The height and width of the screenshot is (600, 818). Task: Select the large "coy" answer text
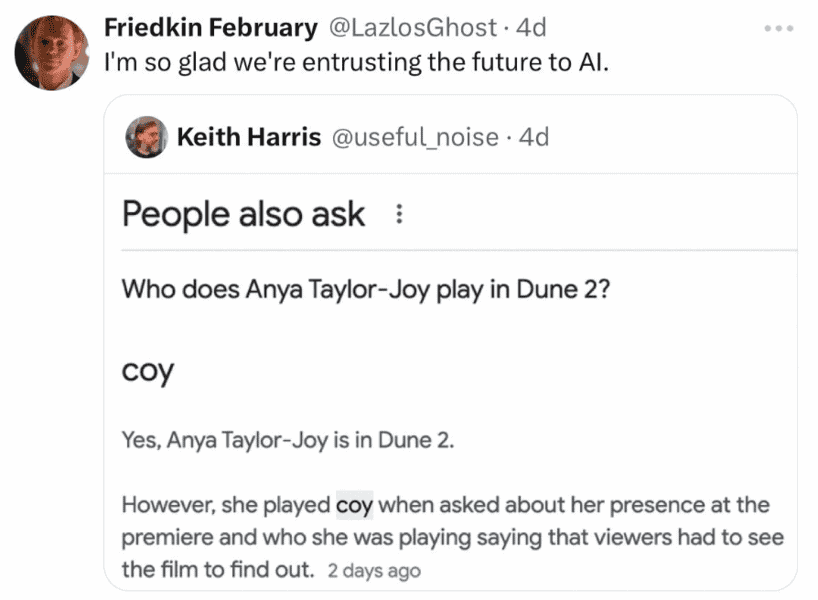pyautogui.click(x=148, y=371)
